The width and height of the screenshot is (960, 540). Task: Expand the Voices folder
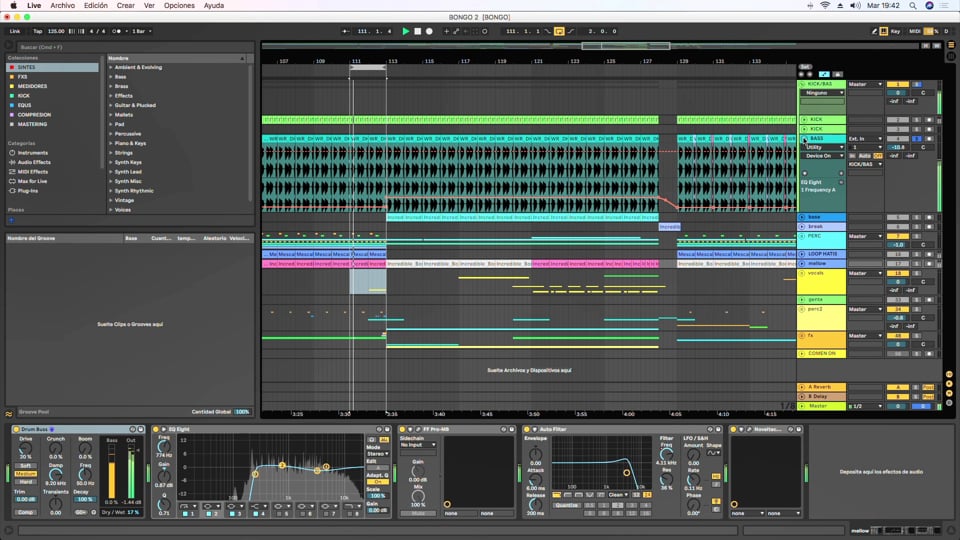[x=111, y=210]
